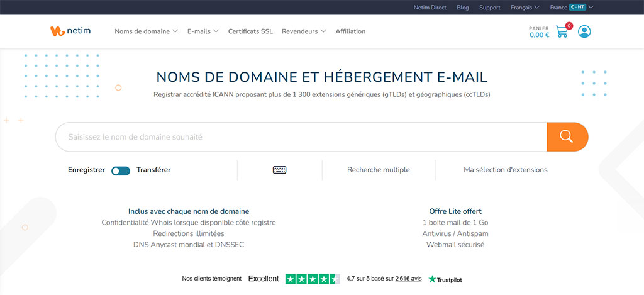This screenshot has width=644, height=295.
Task: Open the Blog link
Action: [463, 8]
